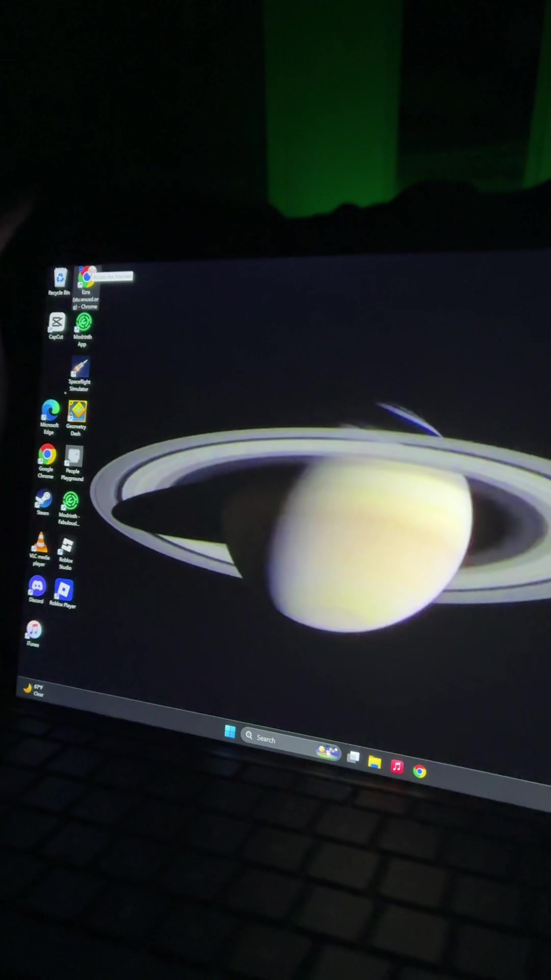The height and width of the screenshot is (980, 551).
Task: Launch the Ezra (stu.wvusd.org) Chrome shortcut
Action: click(x=86, y=288)
